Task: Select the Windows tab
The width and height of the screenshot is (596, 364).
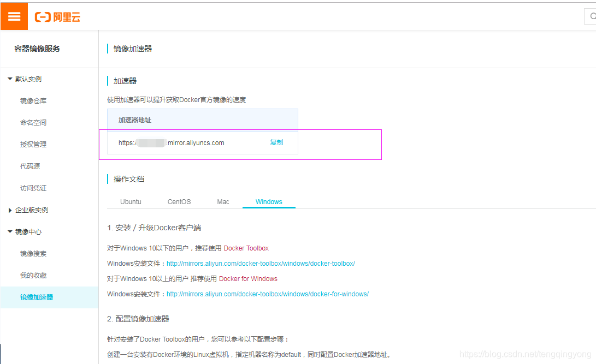Action: (269, 201)
